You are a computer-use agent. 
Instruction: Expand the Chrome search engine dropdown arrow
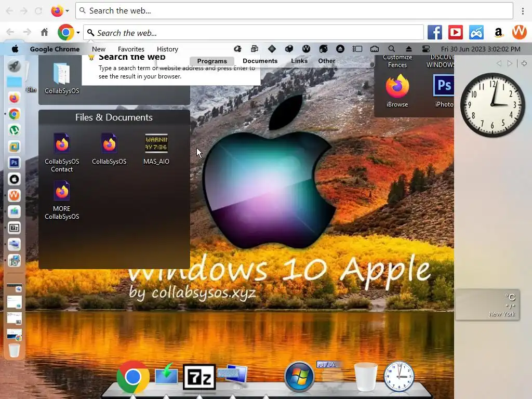tap(78, 33)
